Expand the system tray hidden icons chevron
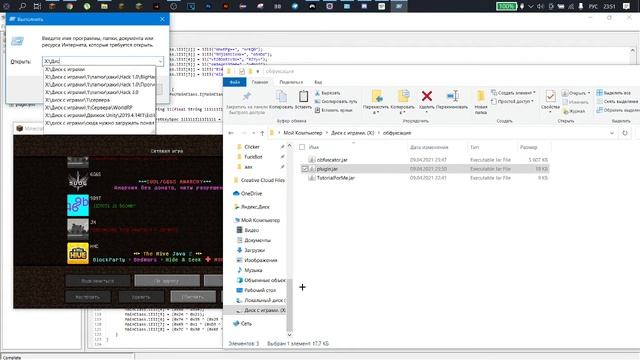 coord(531,6)
